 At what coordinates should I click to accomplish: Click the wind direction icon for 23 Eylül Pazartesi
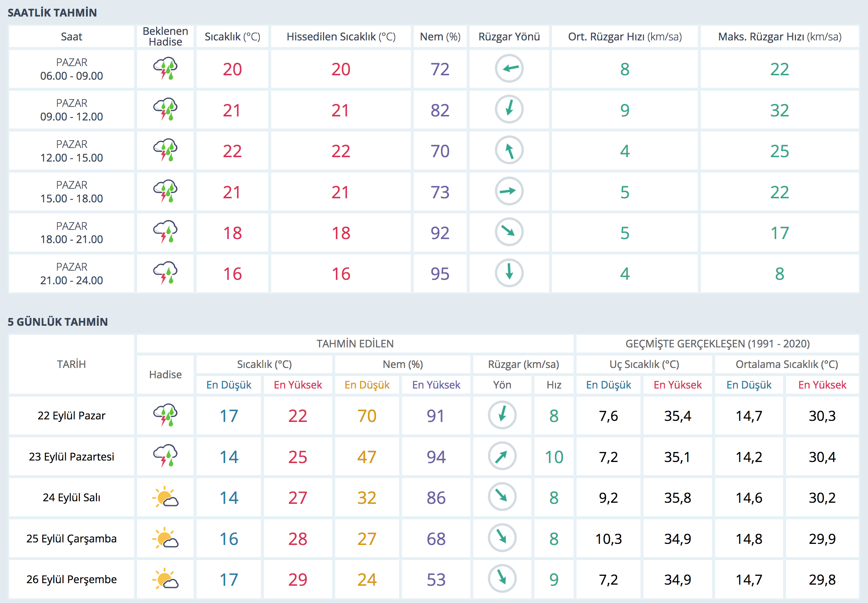click(502, 456)
